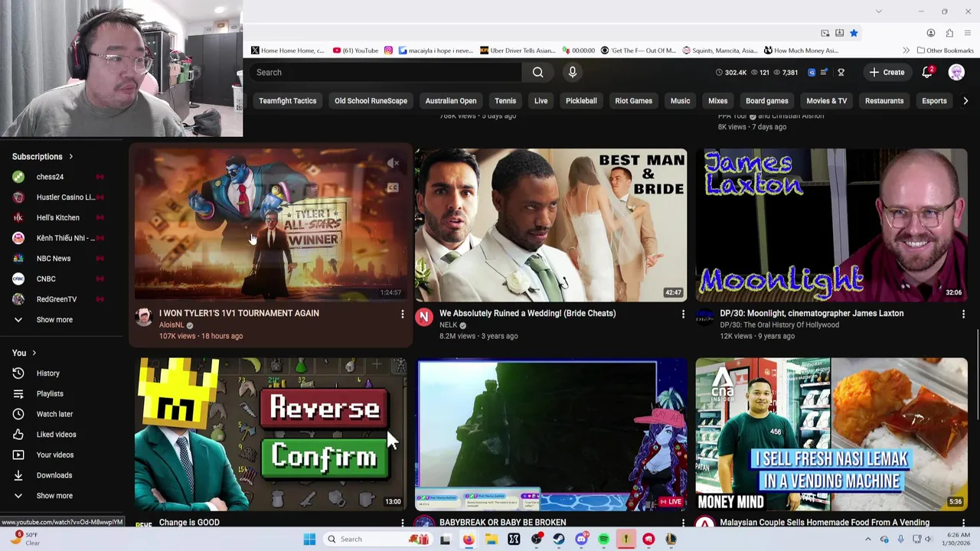Click the NELK channel avatar
The image size is (980, 551).
(423, 318)
